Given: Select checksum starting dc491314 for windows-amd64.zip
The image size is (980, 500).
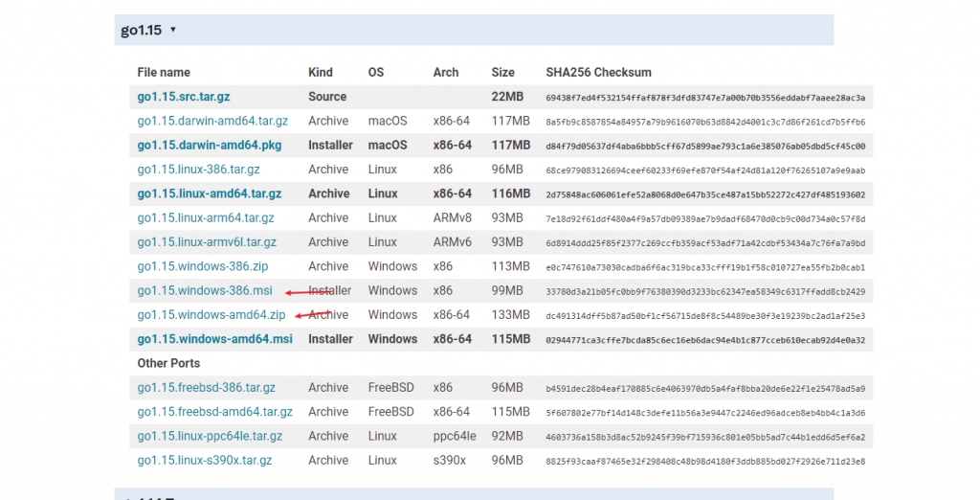Looking at the screenshot, I should tap(705, 316).
